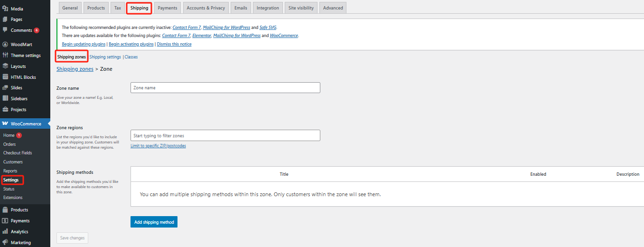Open Pages via its sidebar icon
Image resolution: width=644 pixels, height=247 pixels.
pos(5,19)
